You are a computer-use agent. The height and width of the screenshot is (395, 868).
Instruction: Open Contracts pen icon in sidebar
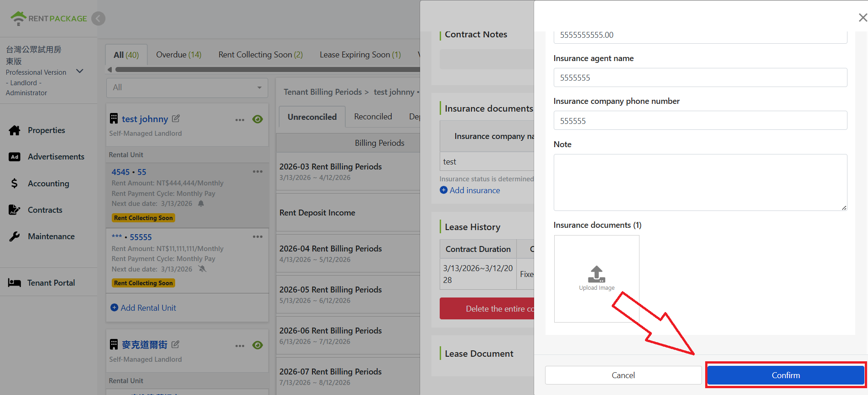[x=15, y=210]
